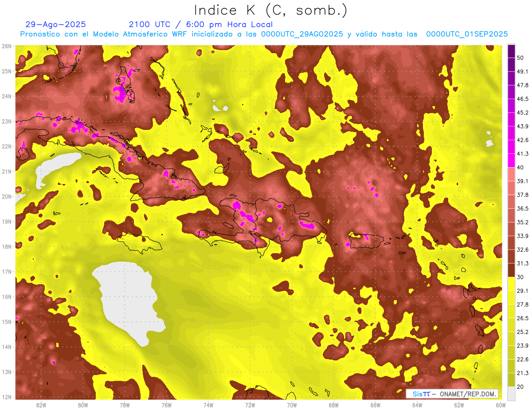The image size is (532, 411).
Task: Click the "20N" latitude label
Action: click(7, 196)
